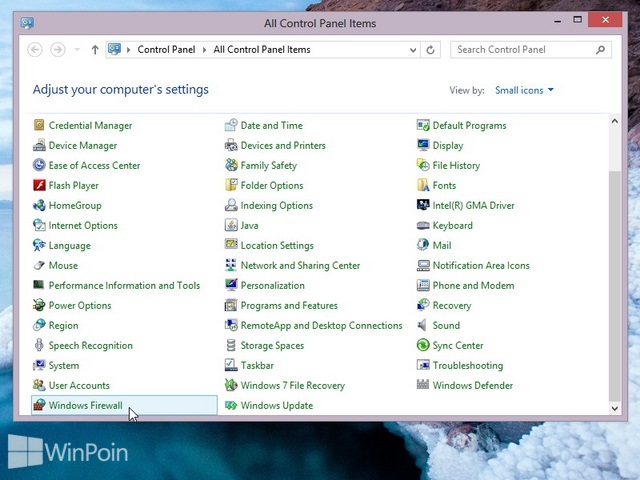Open the Windows 7 File Recovery link
The height and width of the screenshot is (480, 640).
(x=293, y=385)
